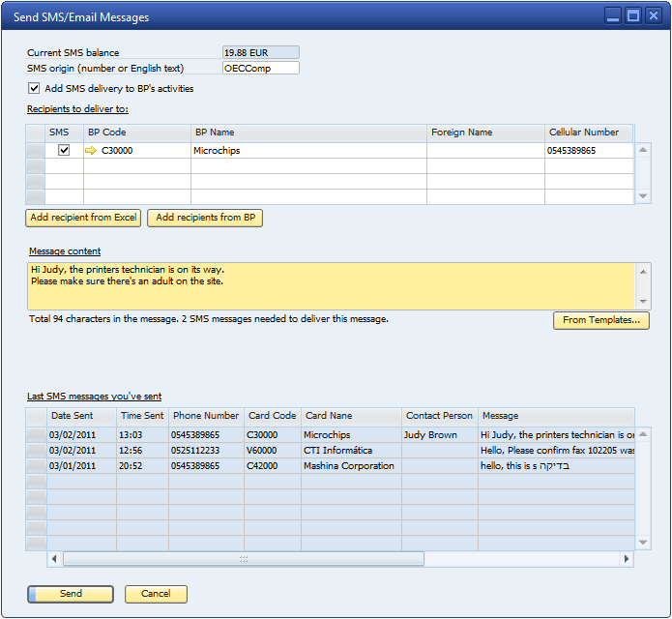Click the yellow link arrow beside C30000
672x619 pixels.
coord(91,151)
